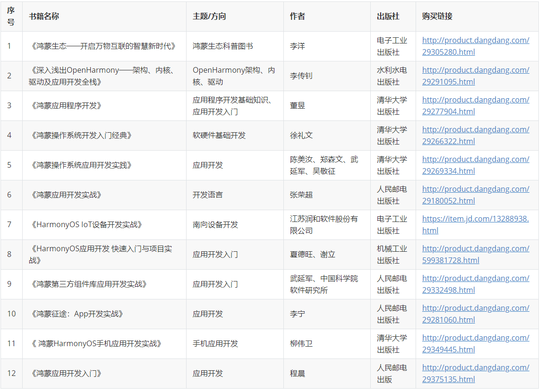The width and height of the screenshot is (545, 392).
Task: Open purchase link 29305280.html for book 1
Action: click(x=476, y=46)
